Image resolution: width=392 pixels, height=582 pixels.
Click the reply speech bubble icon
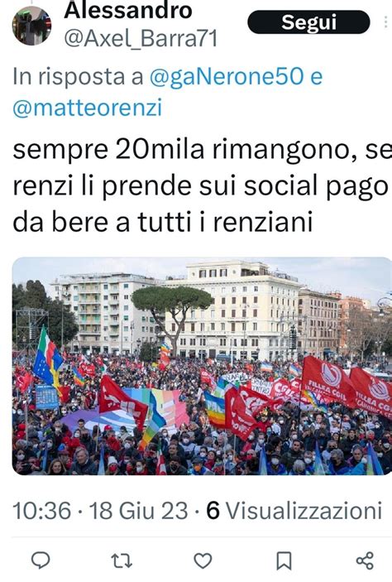tap(41, 560)
